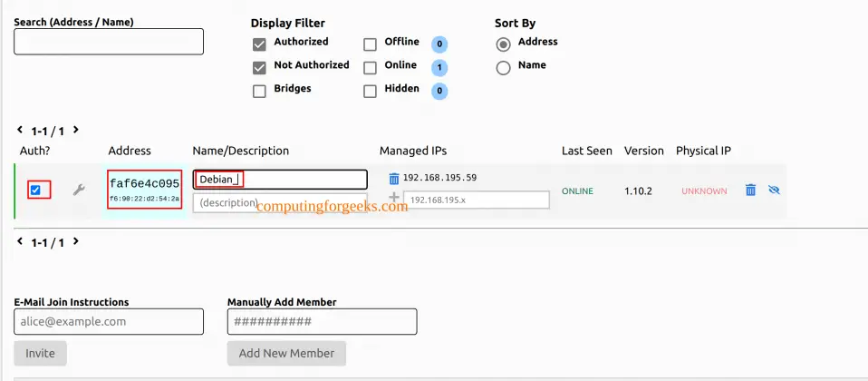Hide member with crossed-eye icon

(x=774, y=190)
